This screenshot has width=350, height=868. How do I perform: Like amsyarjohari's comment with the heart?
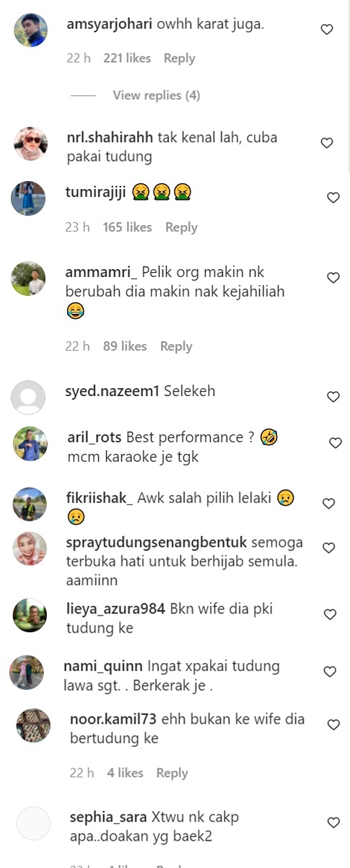[327, 30]
